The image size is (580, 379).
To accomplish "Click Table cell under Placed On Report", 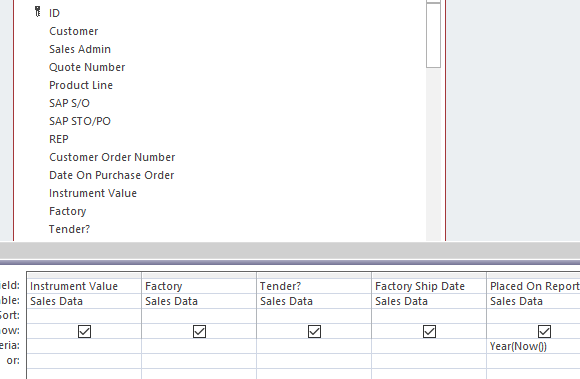I will pos(533,301).
